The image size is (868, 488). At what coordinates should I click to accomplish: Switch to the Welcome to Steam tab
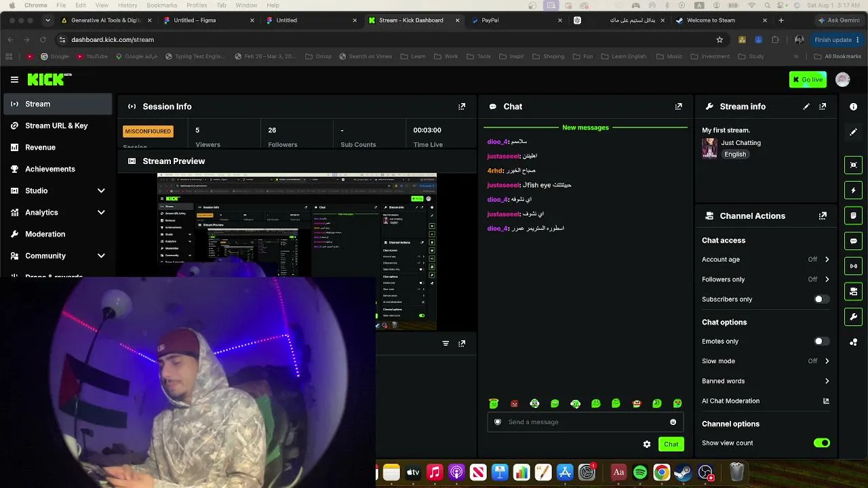(722, 20)
